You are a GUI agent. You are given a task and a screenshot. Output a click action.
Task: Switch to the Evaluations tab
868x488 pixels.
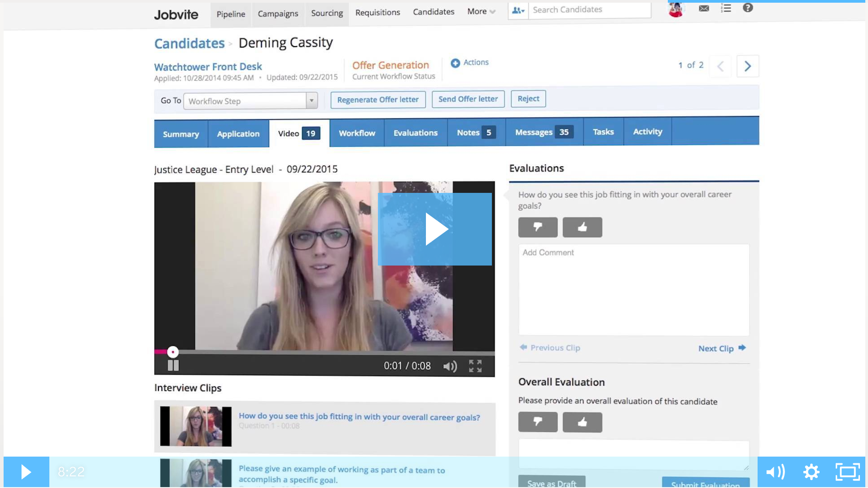tap(416, 133)
